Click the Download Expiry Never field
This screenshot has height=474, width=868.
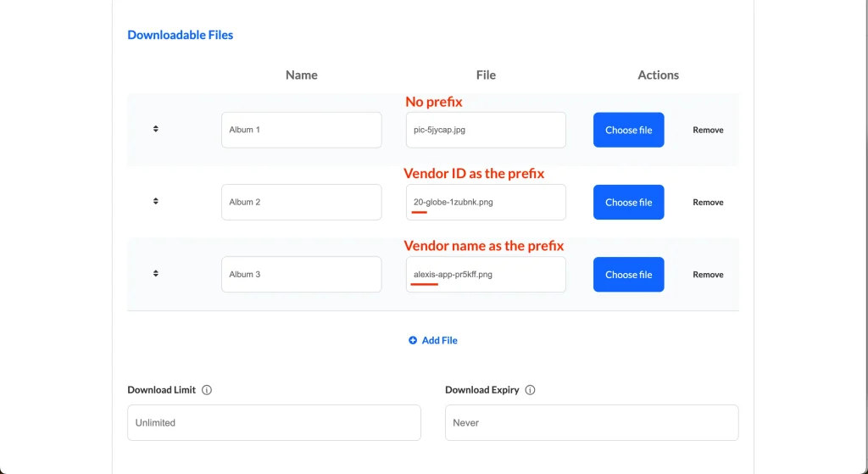[592, 422]
